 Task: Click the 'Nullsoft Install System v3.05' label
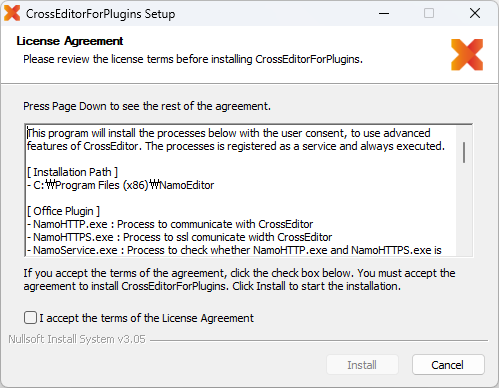77,339
